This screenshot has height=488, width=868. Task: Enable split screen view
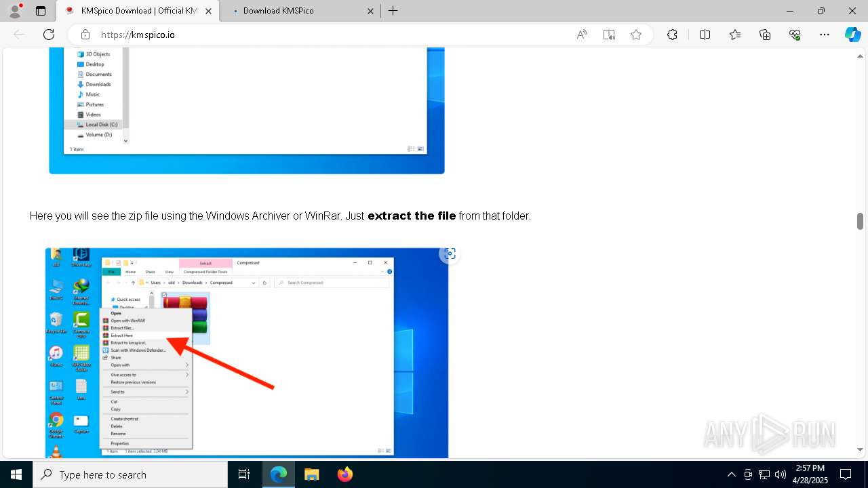point(705,35)
